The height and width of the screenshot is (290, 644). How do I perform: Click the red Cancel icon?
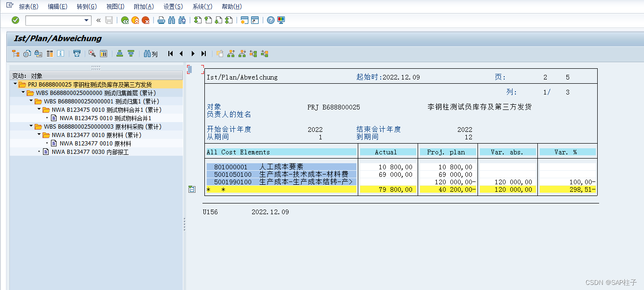146,20
